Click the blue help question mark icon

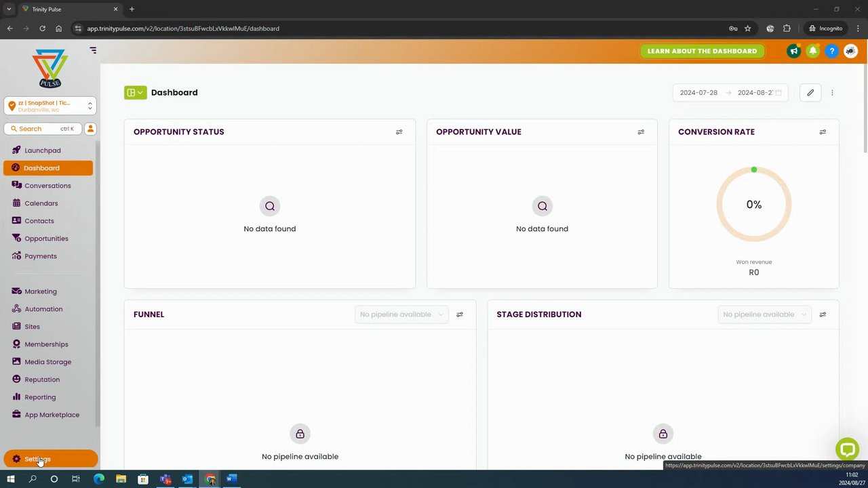coord(831,51)
